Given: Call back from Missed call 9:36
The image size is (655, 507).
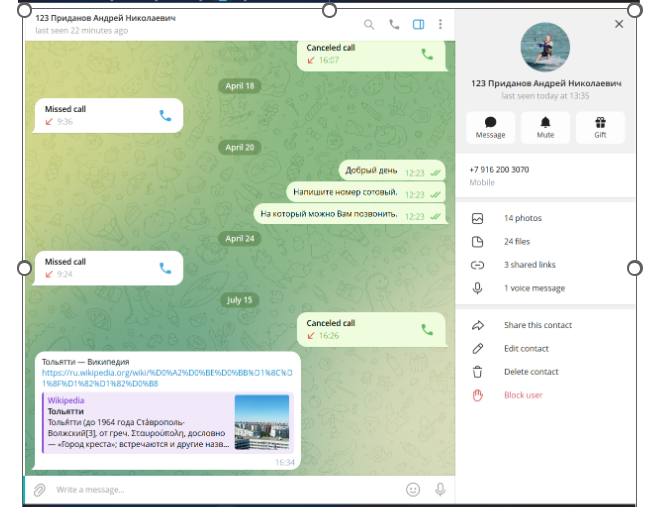Looking at the screenshot, I should pos(165,116).
